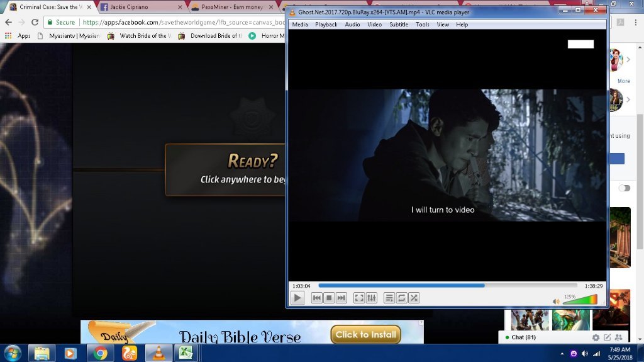The height and width of the screenshot is (362, 644).
Task: Open network signal tray icon
Action: (x=596, y=354)
